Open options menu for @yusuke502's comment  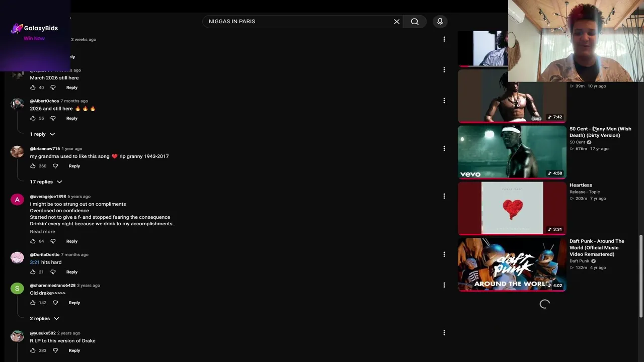(x=444, y=333)
